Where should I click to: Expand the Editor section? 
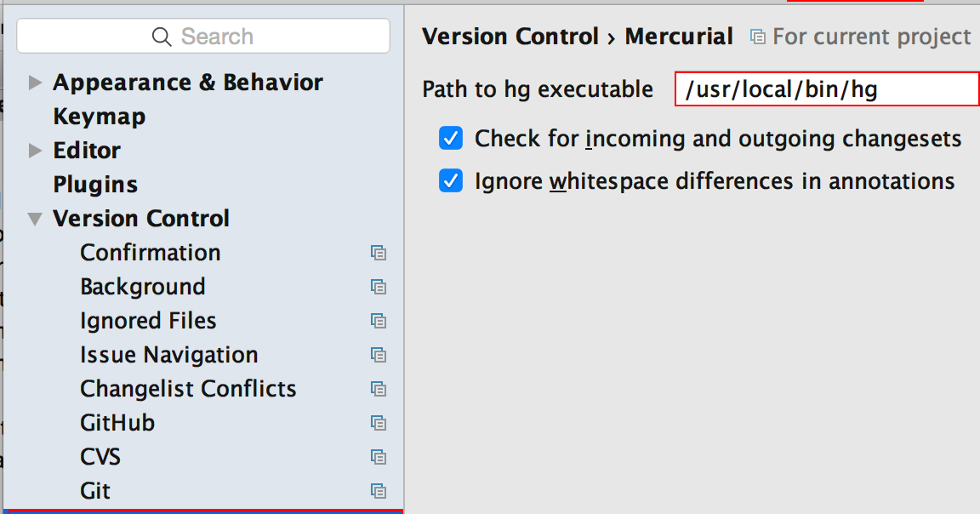coord(35,150)
